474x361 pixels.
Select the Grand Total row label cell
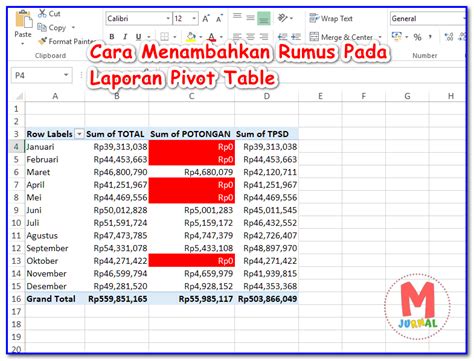click(55, 299)
